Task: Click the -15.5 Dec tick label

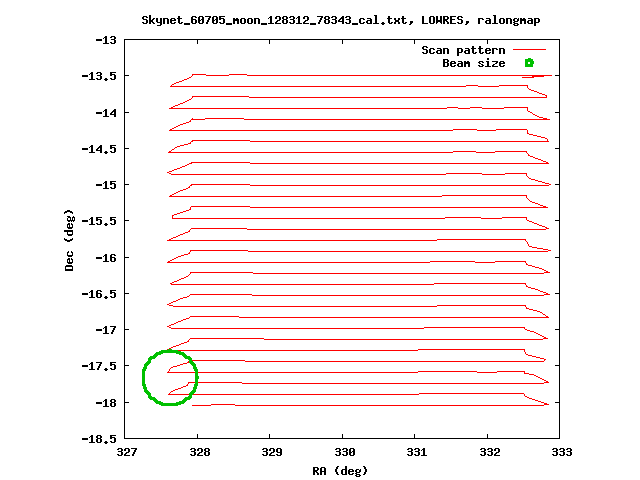Action: 99,221
